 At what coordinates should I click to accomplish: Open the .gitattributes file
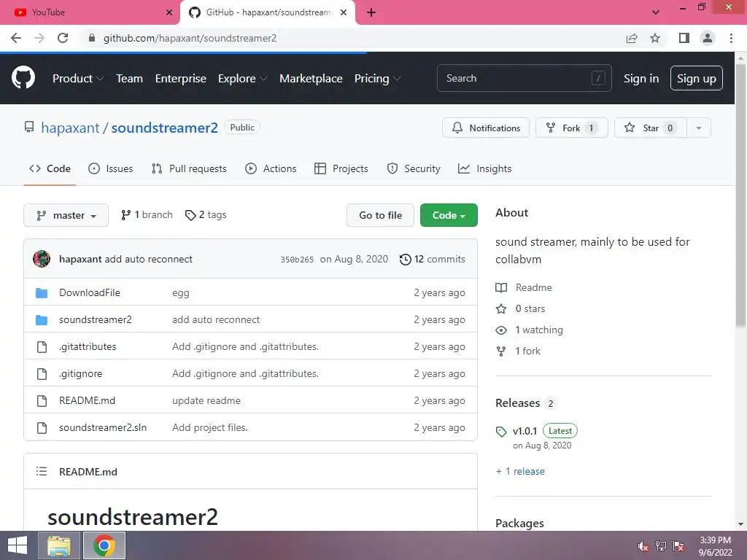(88, 346)
